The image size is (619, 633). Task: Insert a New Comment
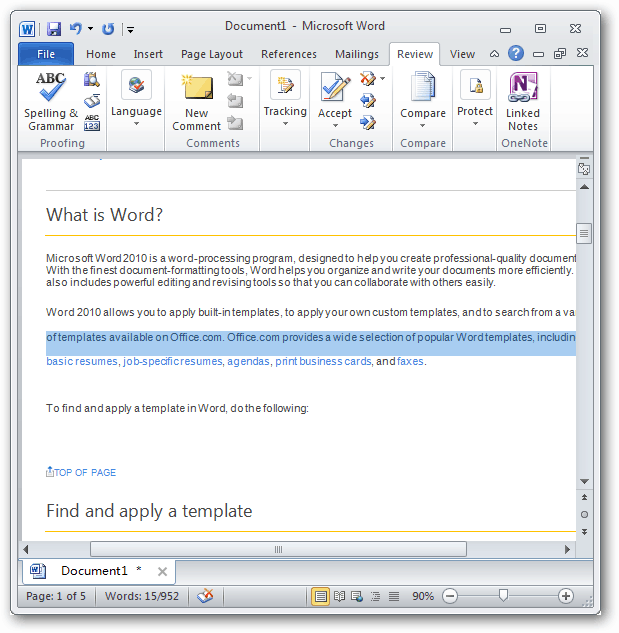196,103
